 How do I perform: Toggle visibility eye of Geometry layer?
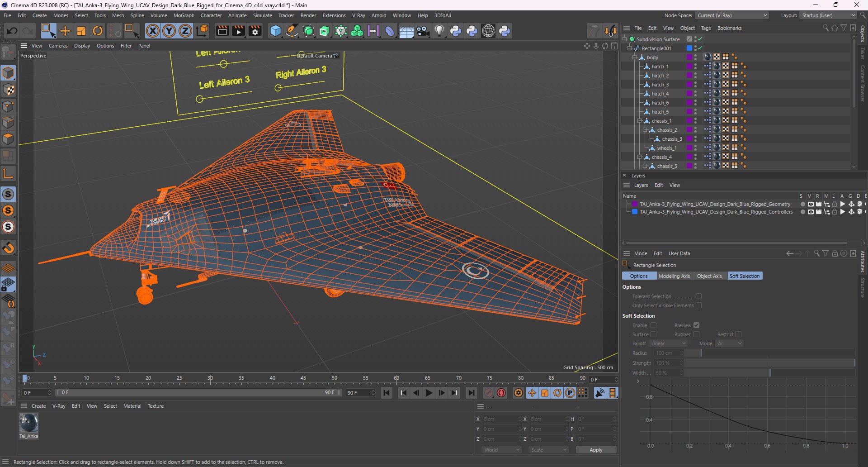tap(811, 204)
